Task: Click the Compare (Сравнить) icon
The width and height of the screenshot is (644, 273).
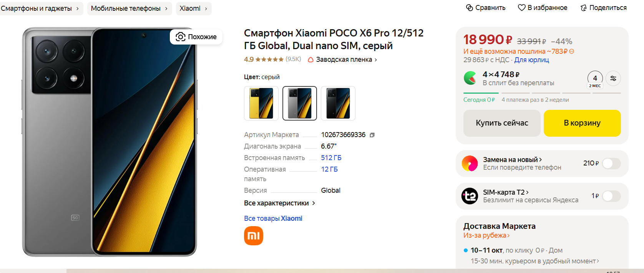Action: 470,8
